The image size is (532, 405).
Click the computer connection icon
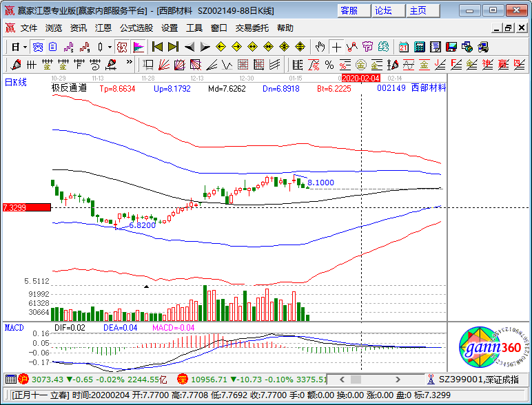(x=483, y=47)
